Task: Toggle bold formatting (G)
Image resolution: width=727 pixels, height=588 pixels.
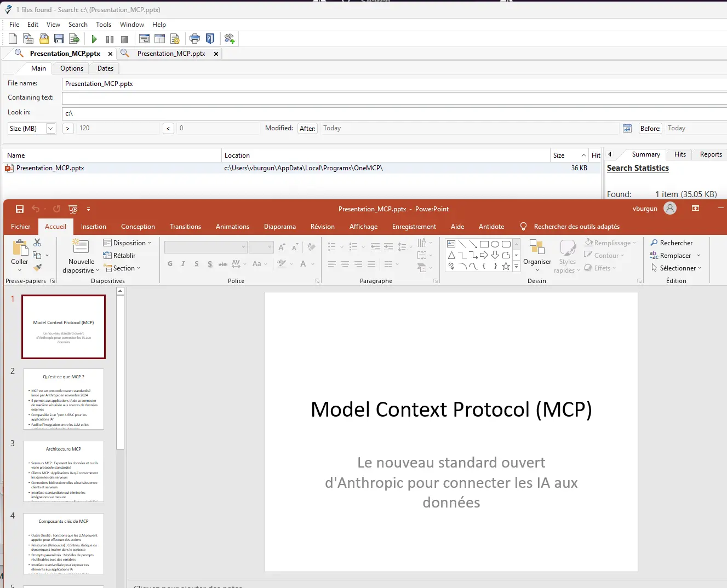Action: click(170, 264)
